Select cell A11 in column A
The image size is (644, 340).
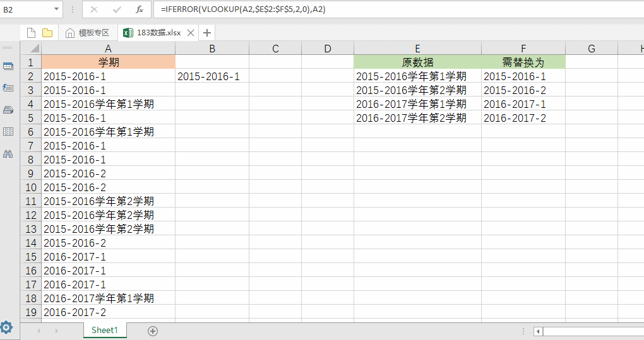109,201
